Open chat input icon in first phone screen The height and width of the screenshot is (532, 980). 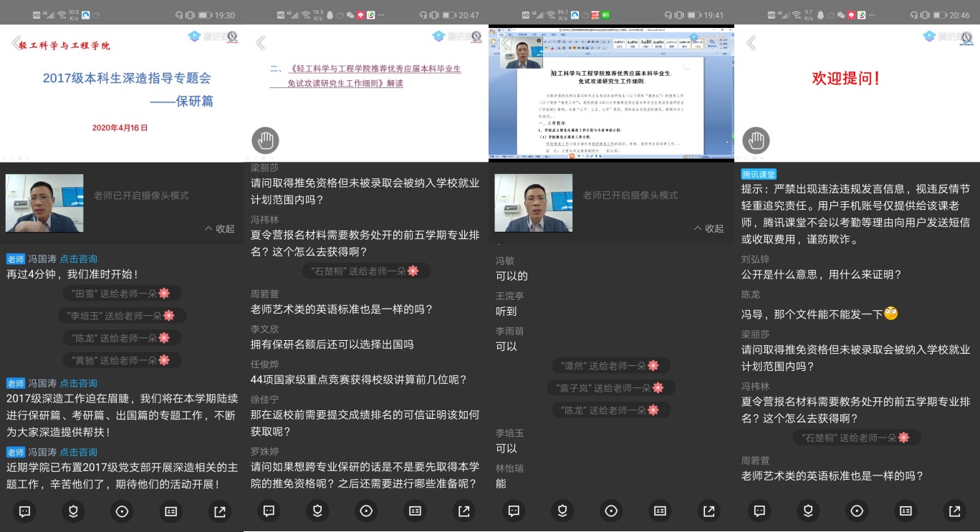[x=24, y=511]
